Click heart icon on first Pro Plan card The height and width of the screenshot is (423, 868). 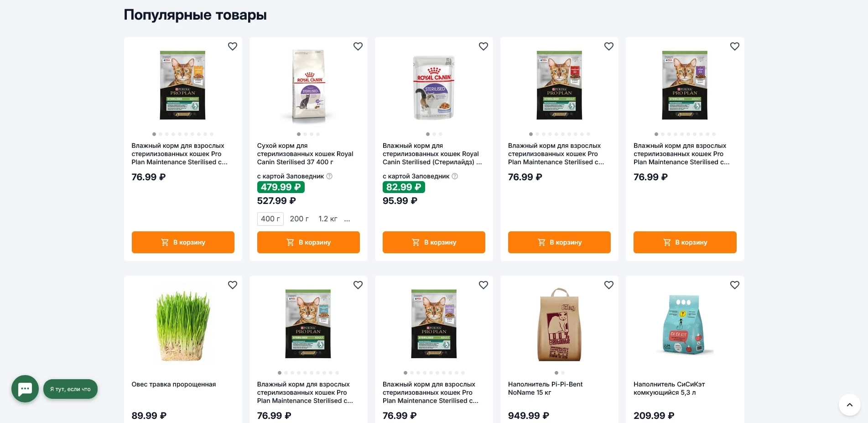pyautogui.click(x=233, y=47)
